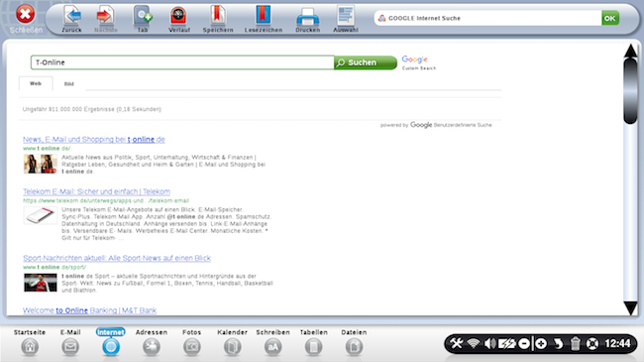Open thumbnail of the t-online.de news result
The height and width of the screenshot is (362, 644).
(x=41, y=164)
